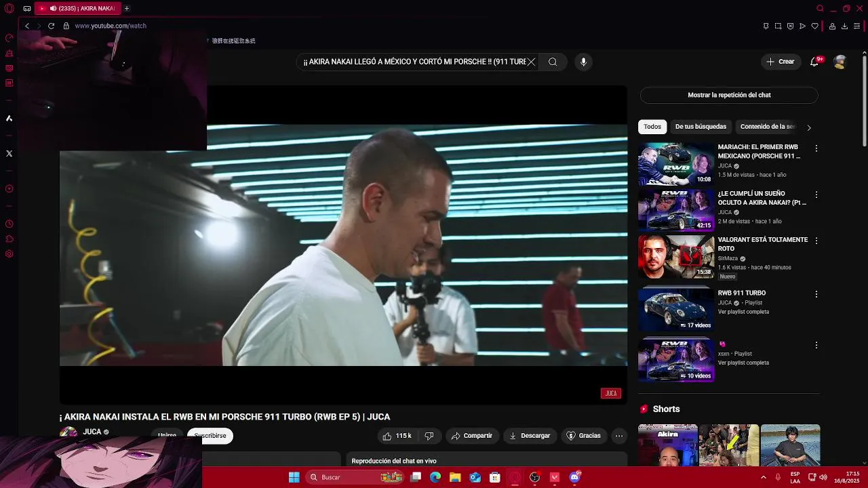The image size is (868, 488).
Task: Select the Contenido de la serie chip
Action: tap(768, 127)
